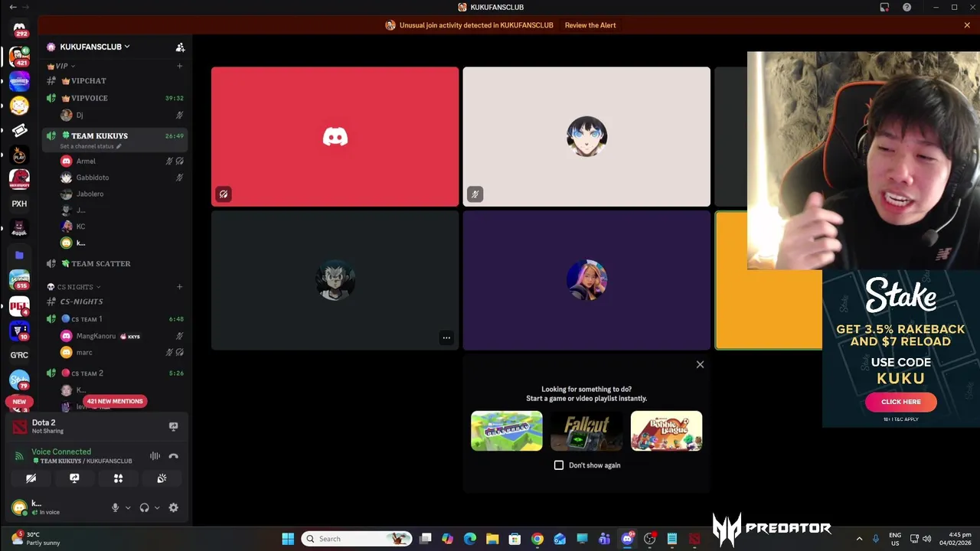
Task: Toggle the camera on or off
Action: point(31,478)
